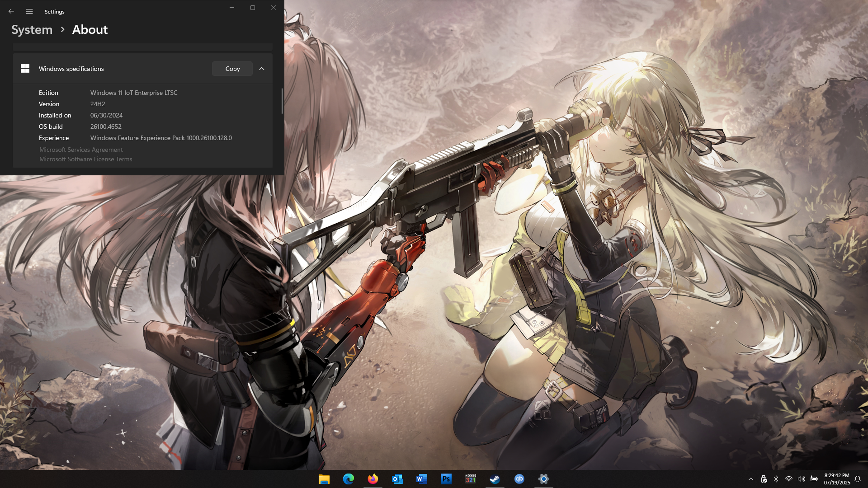Select the install date 06/30/2024
Viewport: 868px width, 488px height.
(106, 115)
